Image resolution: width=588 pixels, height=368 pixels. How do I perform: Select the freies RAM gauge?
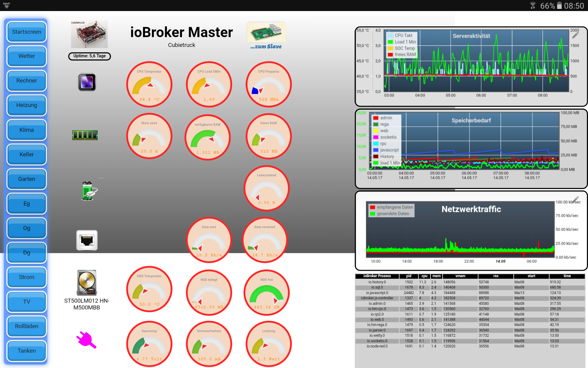pyautogui.click(x=269, y=136)
